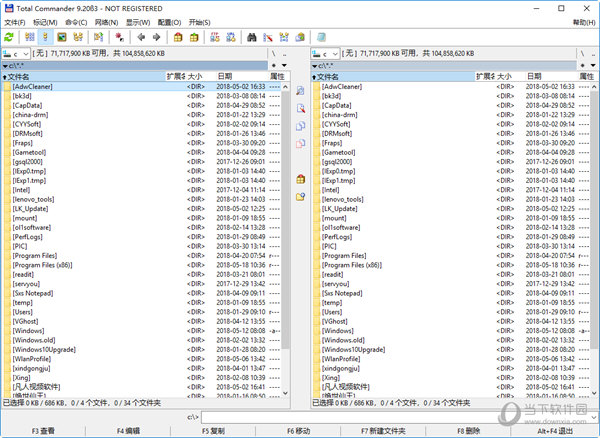The width and height of the screenshot is (600, 438).
Task: Open right panel favorites asterisk menu
Action: point(582,65)
